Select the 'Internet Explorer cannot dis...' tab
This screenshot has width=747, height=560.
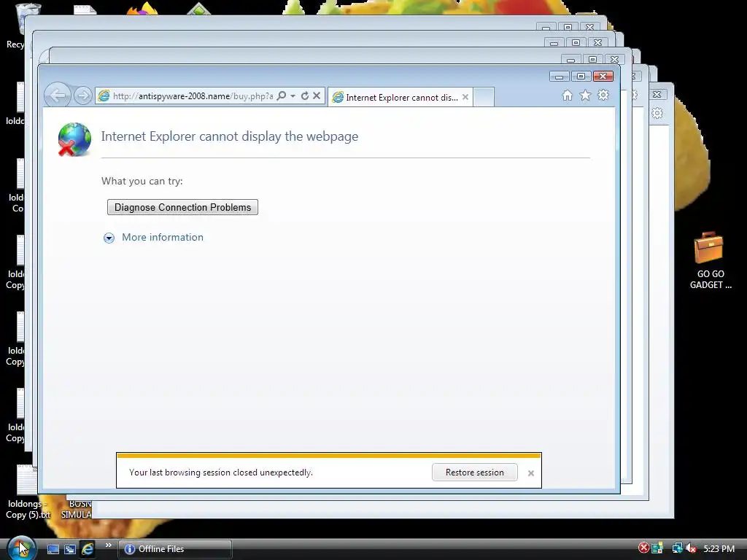click(x=401, y=97)
